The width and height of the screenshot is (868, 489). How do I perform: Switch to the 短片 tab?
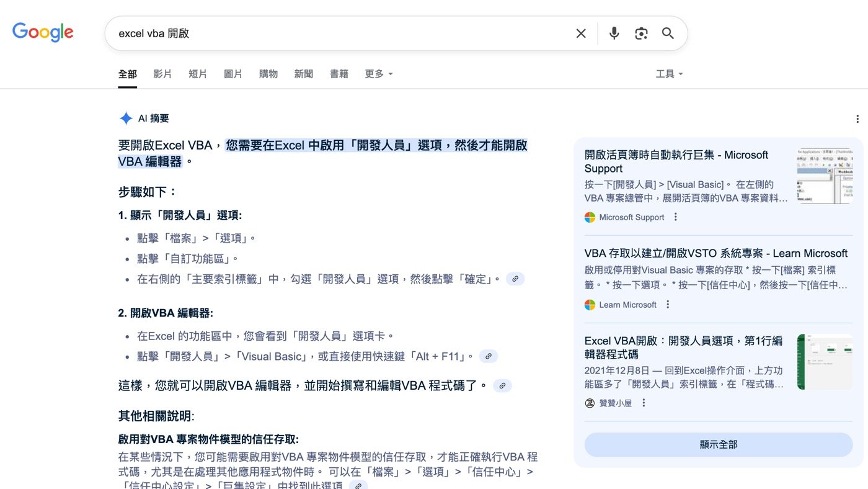[x=198, y=74]
